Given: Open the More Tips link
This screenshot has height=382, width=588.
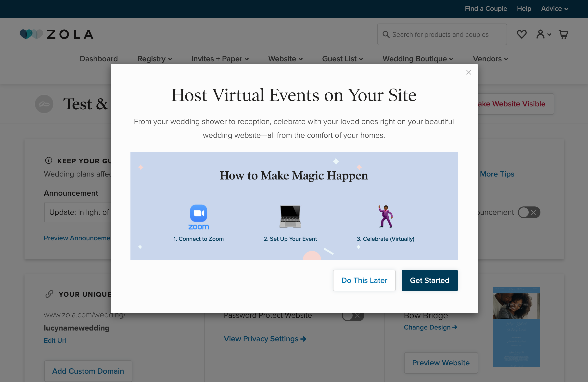Looking at the screenshot, I should 497,174.
